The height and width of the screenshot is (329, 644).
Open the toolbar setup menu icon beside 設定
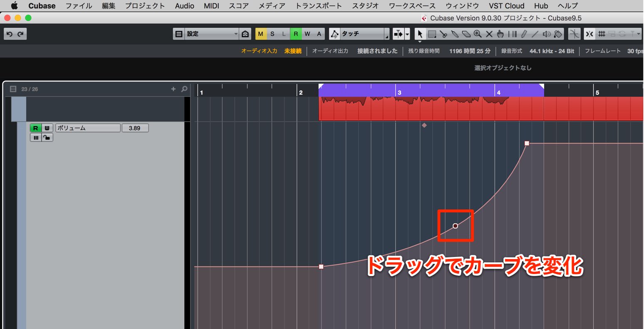178,34
